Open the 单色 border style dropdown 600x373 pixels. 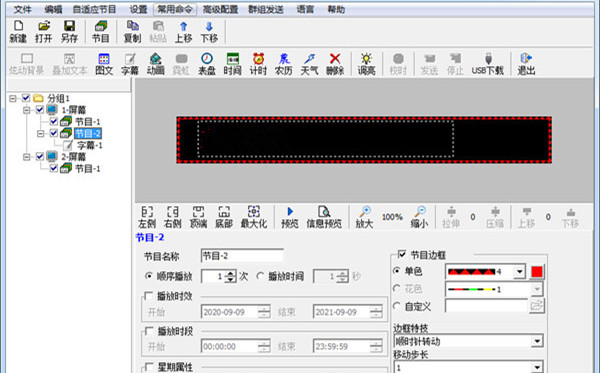[519, 272]
